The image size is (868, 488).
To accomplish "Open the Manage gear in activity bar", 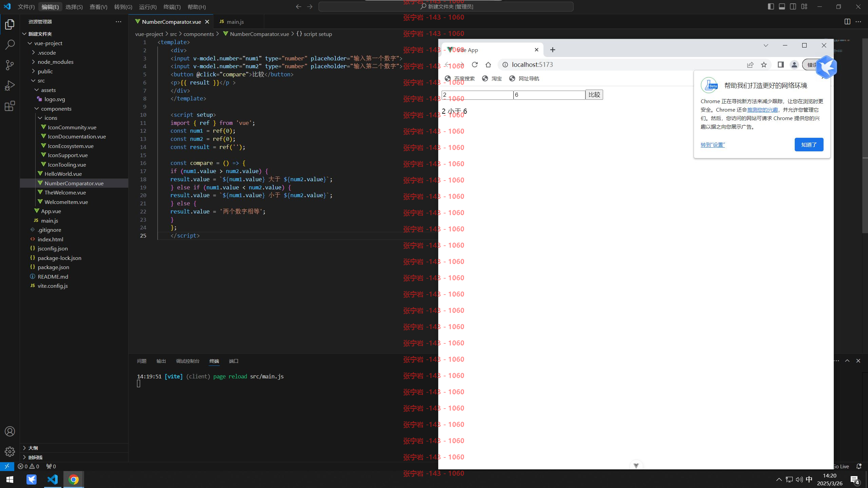I will [10, 451].
